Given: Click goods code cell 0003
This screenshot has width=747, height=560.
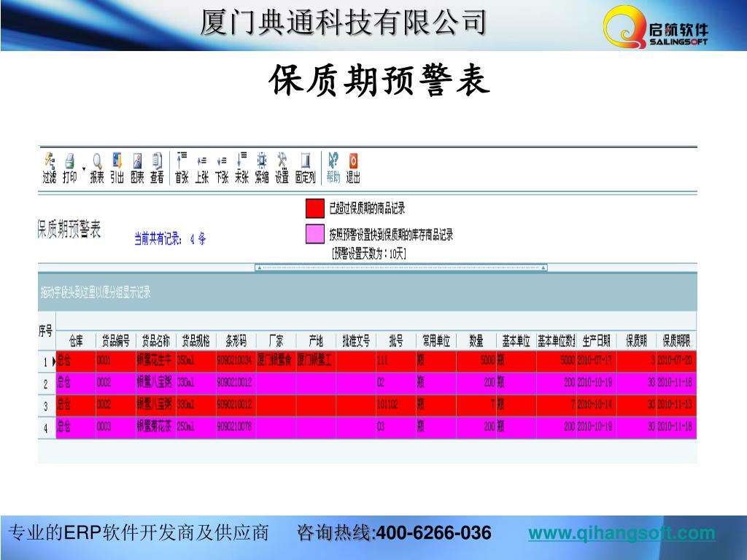Looking at the screenshot, I should (116, 427).
